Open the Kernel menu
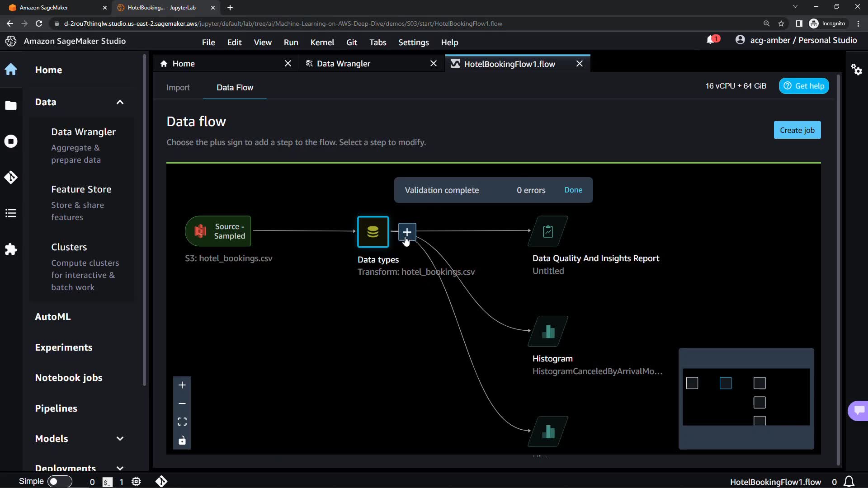Viewport: 868px width, 488px height. (x=322, y=42)
